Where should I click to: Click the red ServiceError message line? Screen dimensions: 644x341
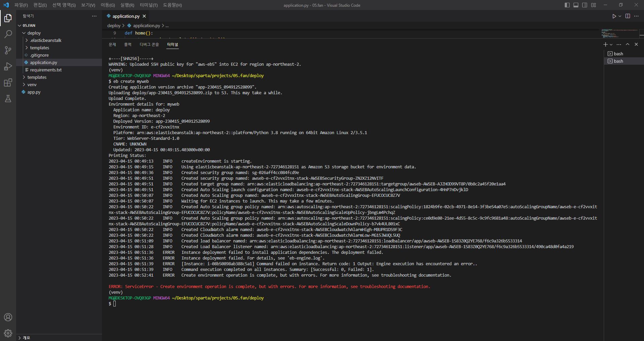[269, 287]
